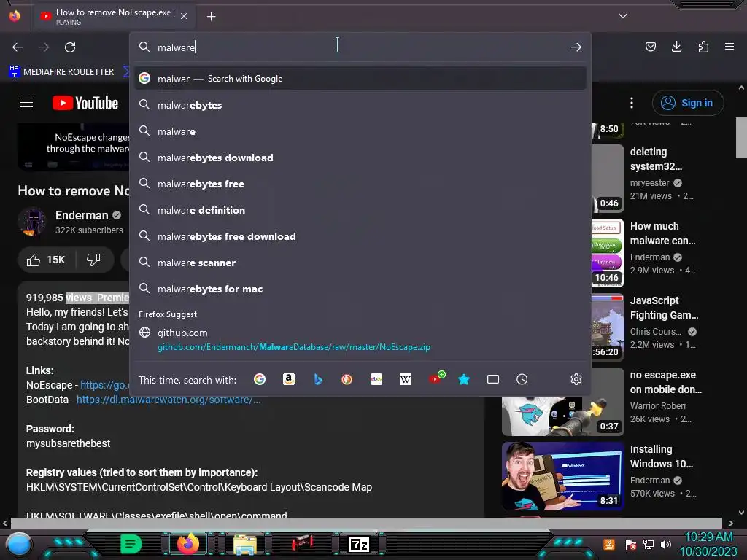Viewport: 747px width, 560px height.
Task: Open 'Installing Windows 10' video thumbnail
Action: tap(562, 475)
